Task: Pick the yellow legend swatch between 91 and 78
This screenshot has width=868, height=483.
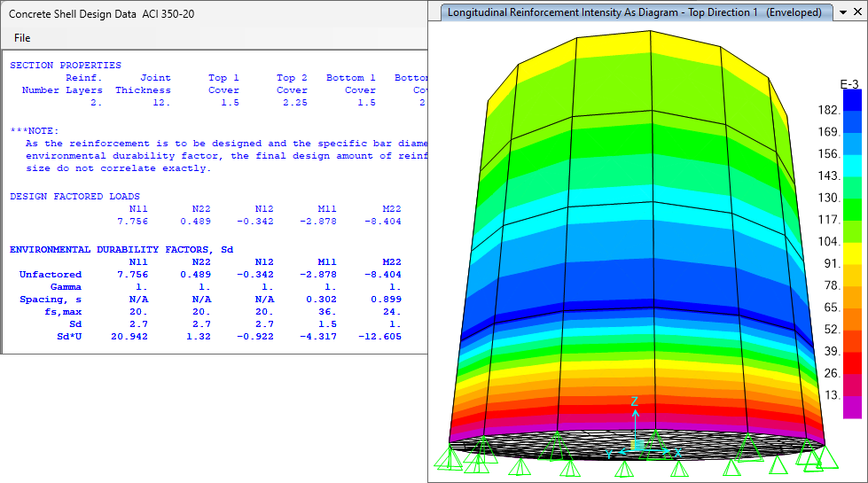Action: (852, 276)
